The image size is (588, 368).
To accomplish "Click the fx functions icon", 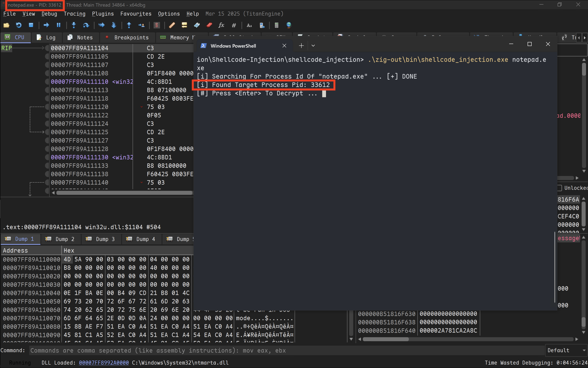I will click(221, 25).
